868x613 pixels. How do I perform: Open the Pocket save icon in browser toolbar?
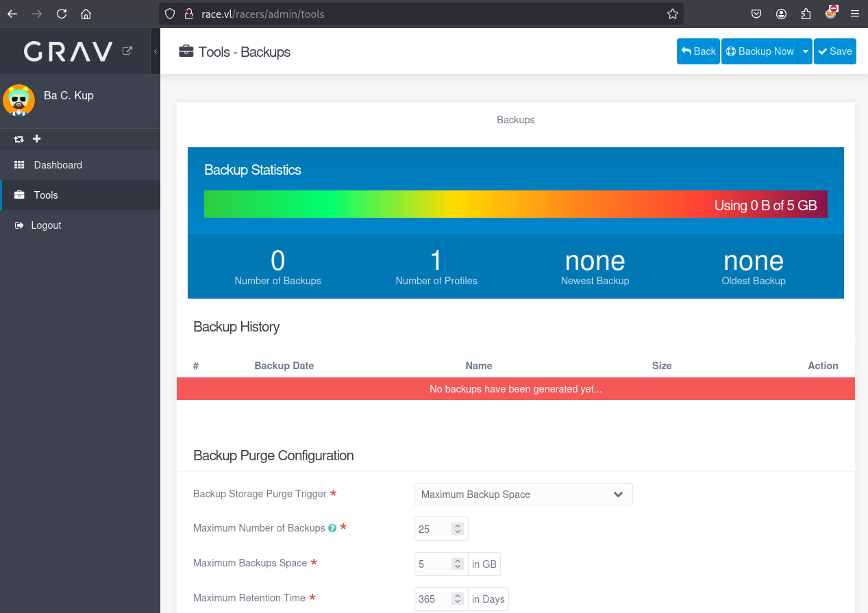pos(756,14)
